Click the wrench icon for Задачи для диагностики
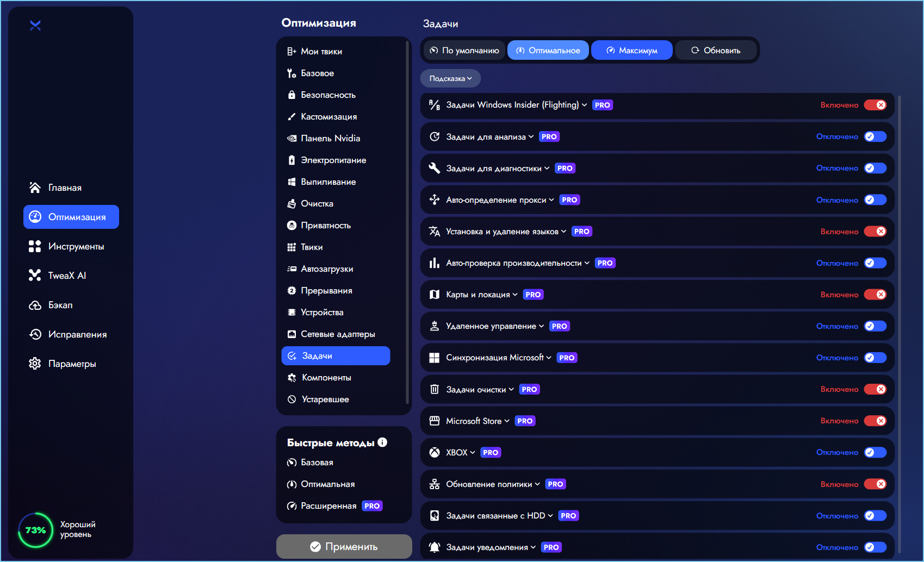Image resolution: width=924 pixels, height=562 pixels. (x=435, y=168)
